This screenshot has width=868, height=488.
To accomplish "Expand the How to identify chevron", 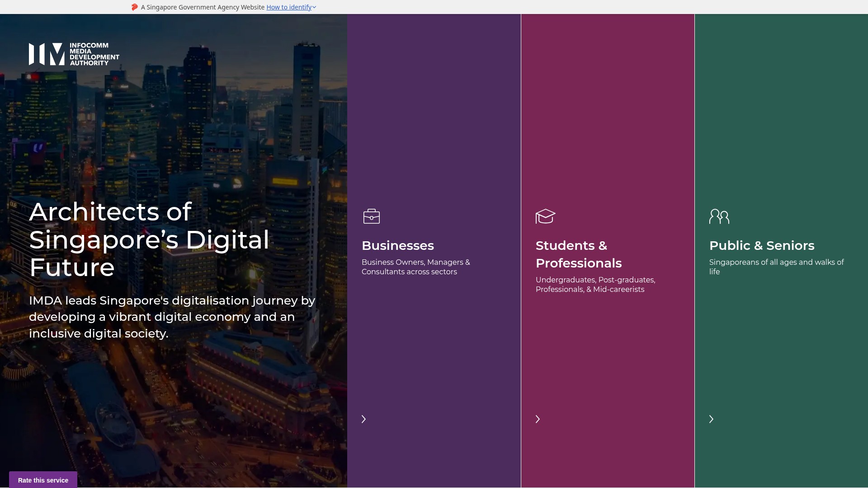I will [314, 7].
